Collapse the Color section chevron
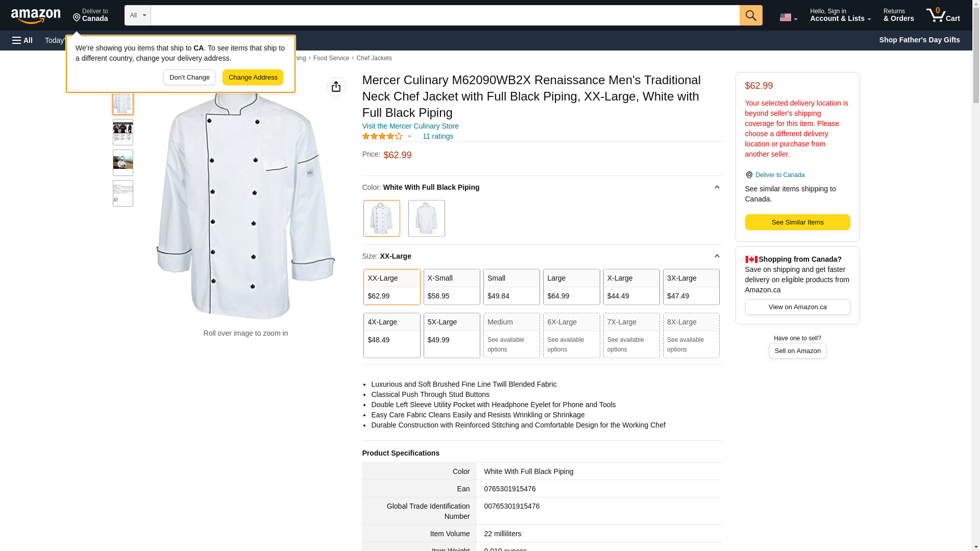This screenshot has height=551, width=980. click(x=717, y=187)
